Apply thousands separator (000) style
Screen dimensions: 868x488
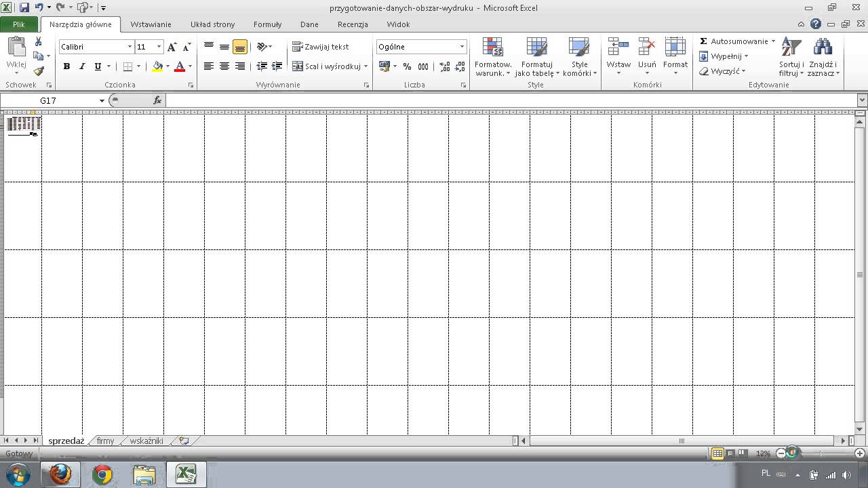423,66
